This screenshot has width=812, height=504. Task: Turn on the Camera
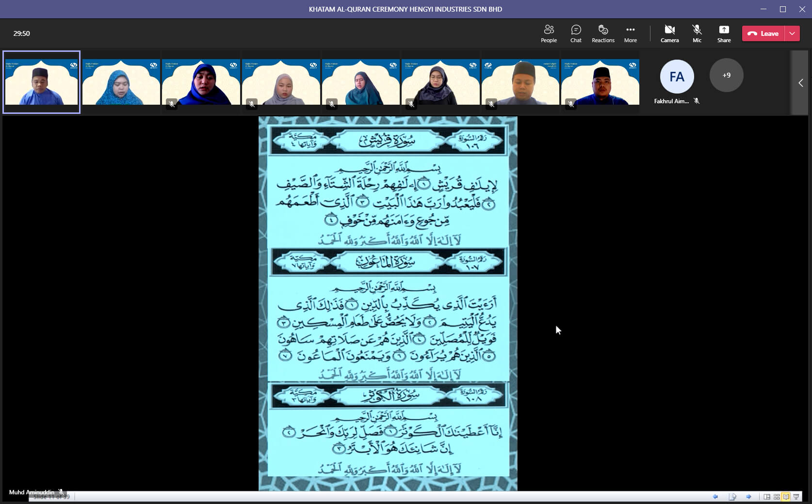[669, 33]
